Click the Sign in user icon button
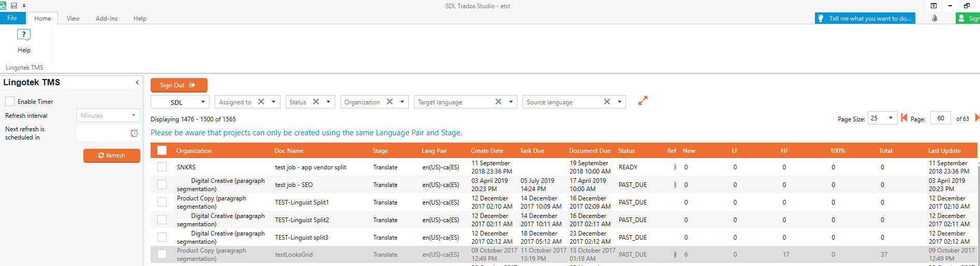 [968, 18]
